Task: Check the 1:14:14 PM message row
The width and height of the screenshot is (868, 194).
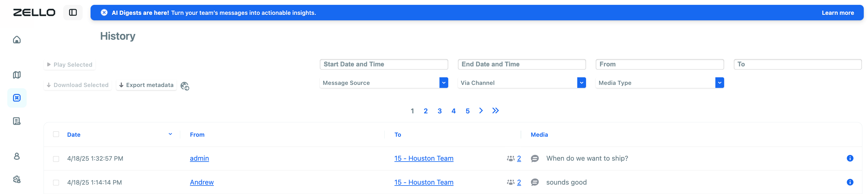Action: (x=56, y=182)
